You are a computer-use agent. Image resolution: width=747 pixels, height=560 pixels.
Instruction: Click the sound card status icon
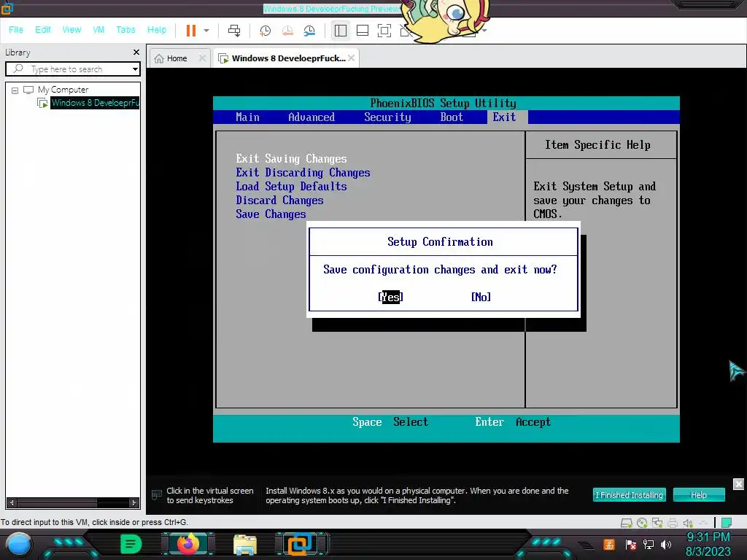688,524
